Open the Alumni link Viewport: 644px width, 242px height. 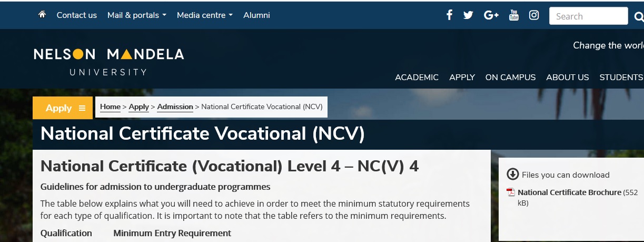coord(256,15)
